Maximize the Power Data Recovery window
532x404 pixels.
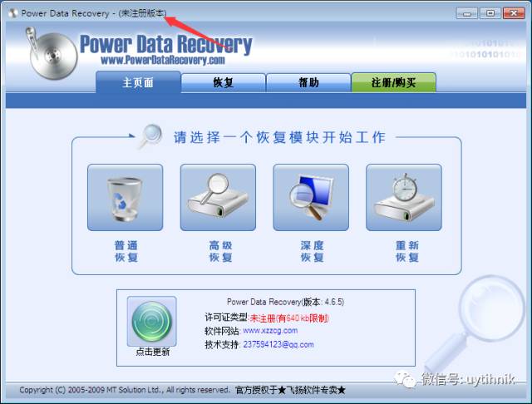point(490,13)
